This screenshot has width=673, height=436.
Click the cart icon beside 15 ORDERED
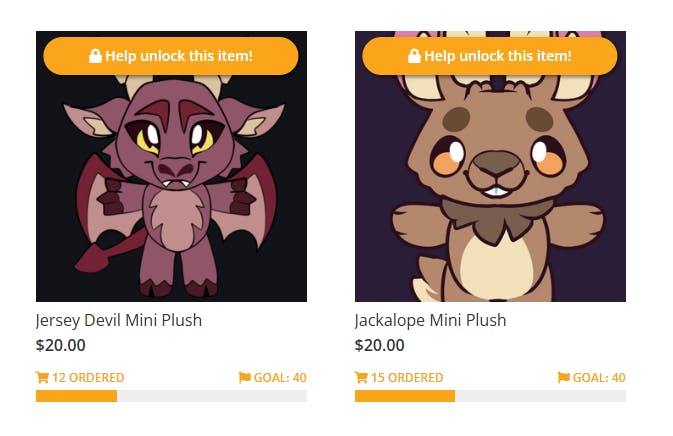(361, 378)
